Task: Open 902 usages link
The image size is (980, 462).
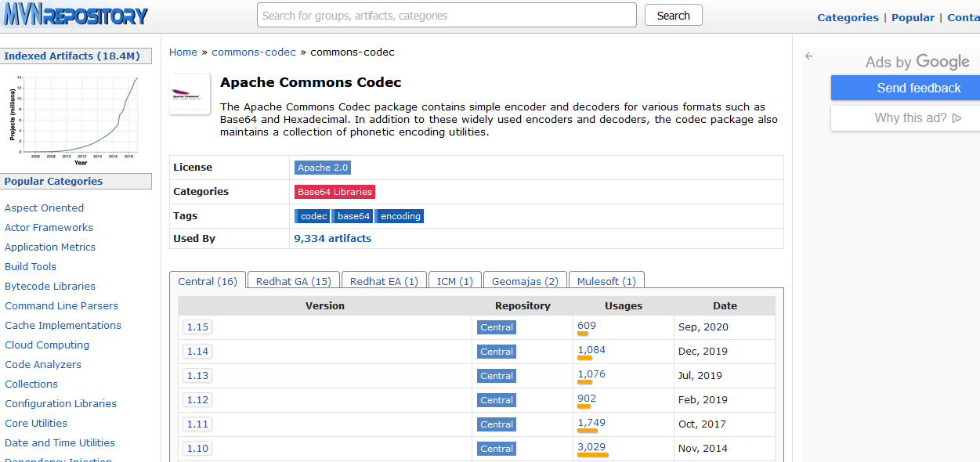Action: [587, 399]
